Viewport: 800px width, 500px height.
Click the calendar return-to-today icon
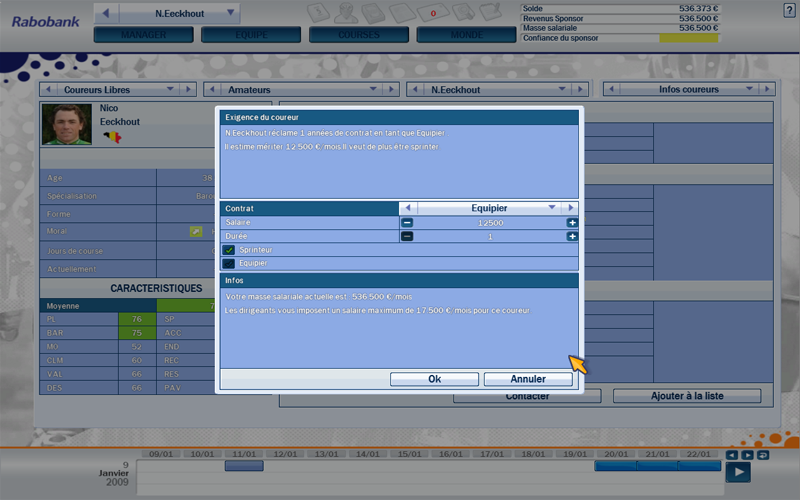click(x=763, y=455)
